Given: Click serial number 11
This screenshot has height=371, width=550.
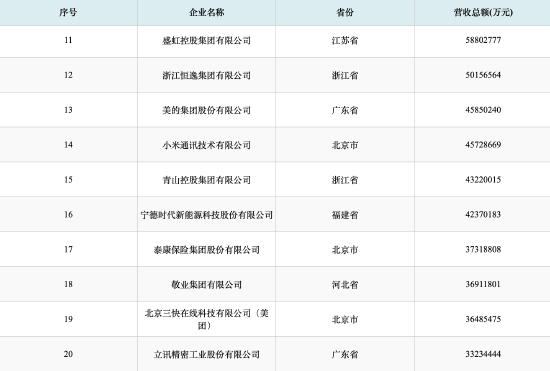Looking at the screenshot, I should (x=68, y=40).
